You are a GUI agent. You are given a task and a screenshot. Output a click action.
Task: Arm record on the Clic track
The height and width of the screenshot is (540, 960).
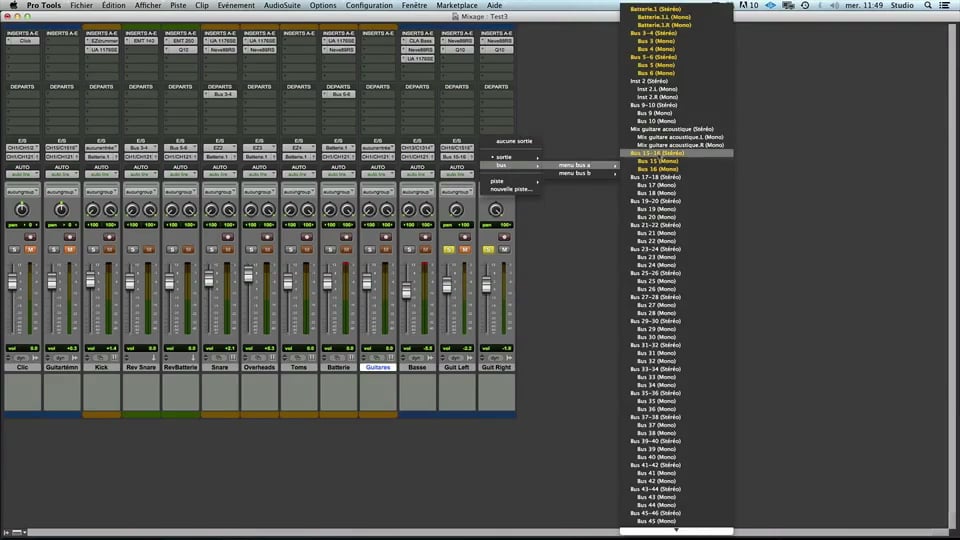[30, 237]
